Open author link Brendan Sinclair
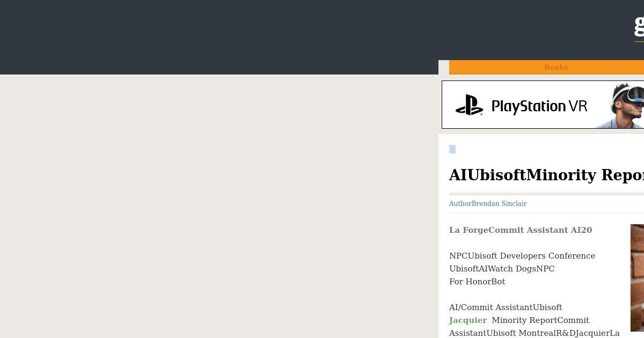 click(499, 203)
